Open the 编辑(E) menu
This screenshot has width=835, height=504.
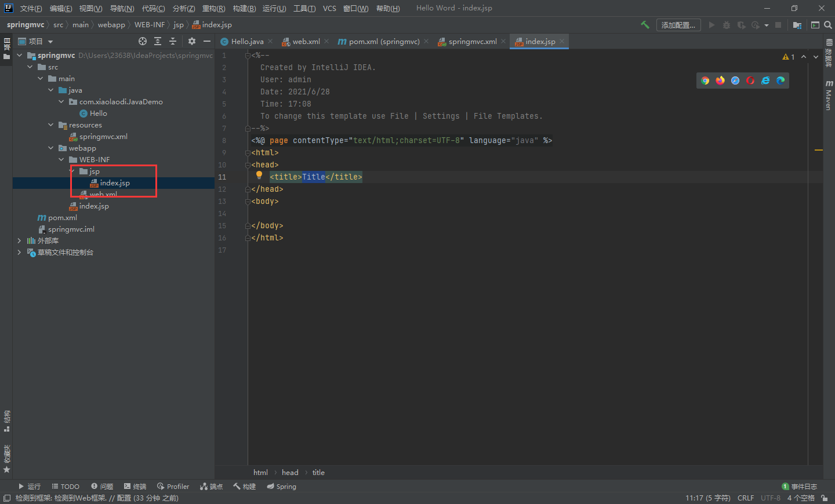(x=61, y=8)
